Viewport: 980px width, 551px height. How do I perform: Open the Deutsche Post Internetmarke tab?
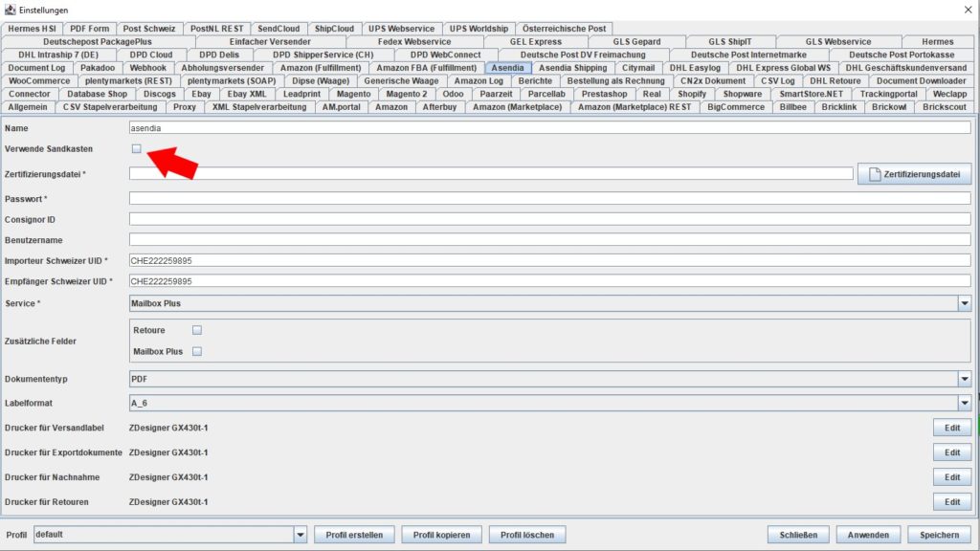(748, 55)
